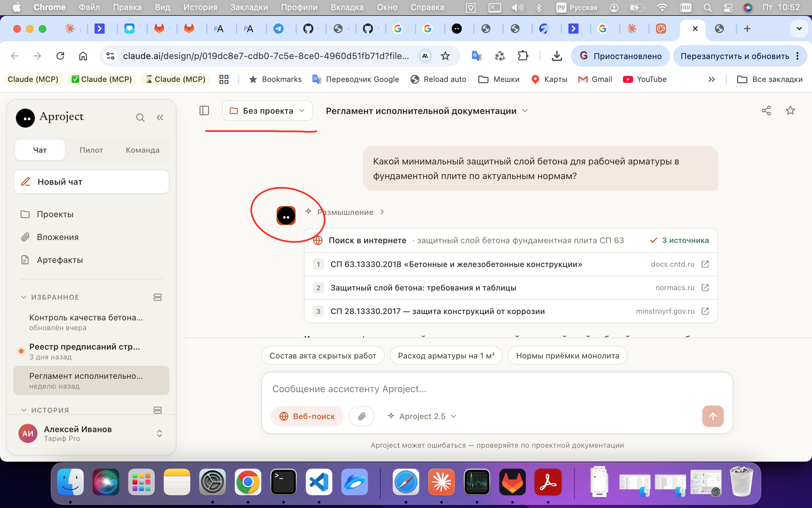812x508 pixels.
Task: Collapse the ИЗБРАННОЕ section
Action: [x=23, y=297]
